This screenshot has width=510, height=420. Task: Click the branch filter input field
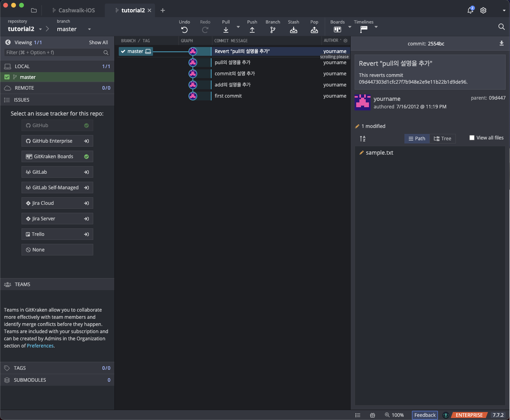click(54, 53)
